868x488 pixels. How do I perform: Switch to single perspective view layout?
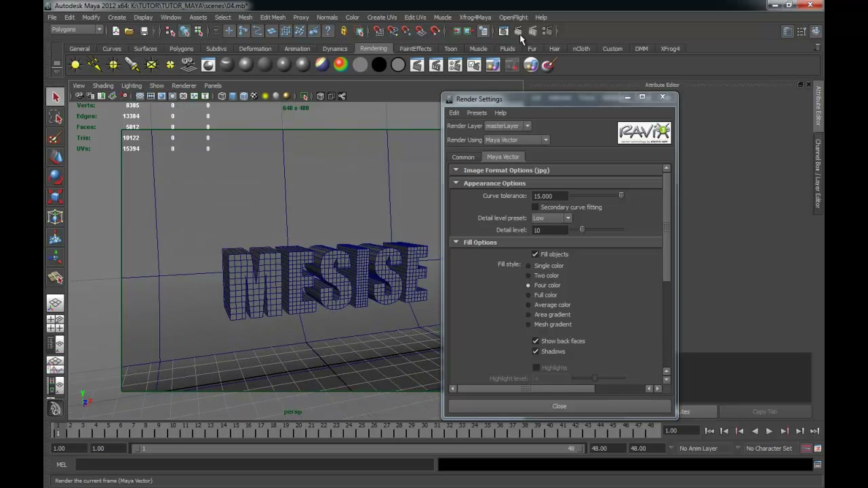click(x=56, y=303)
